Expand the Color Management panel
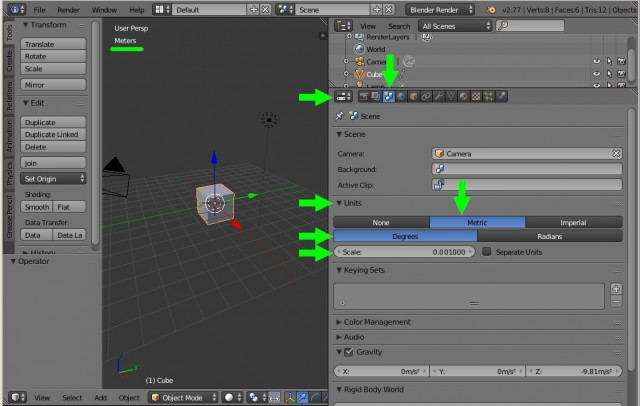Screen dimensions: 640x406 pyautogui.click(x=339, y=322)
